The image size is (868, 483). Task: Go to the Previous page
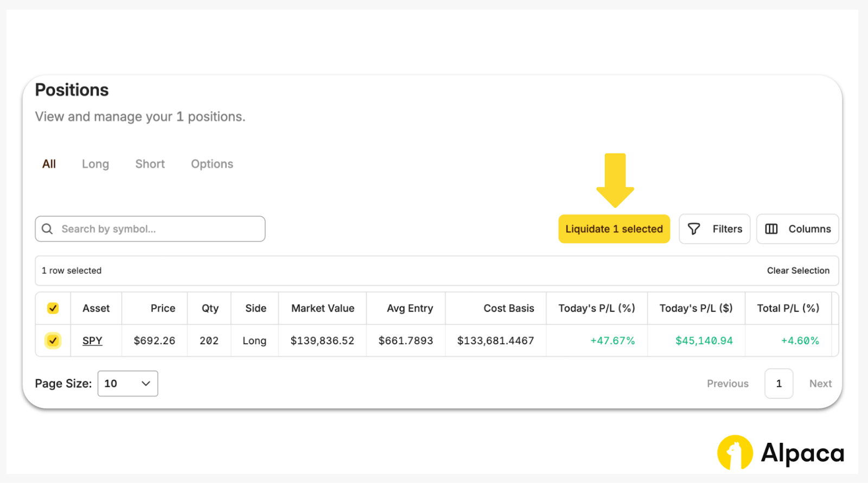click(727, 384)
